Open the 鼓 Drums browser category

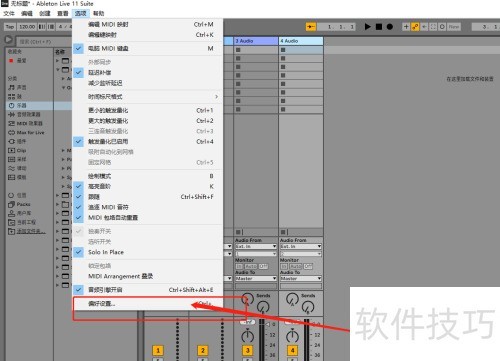tap(15, 96)
